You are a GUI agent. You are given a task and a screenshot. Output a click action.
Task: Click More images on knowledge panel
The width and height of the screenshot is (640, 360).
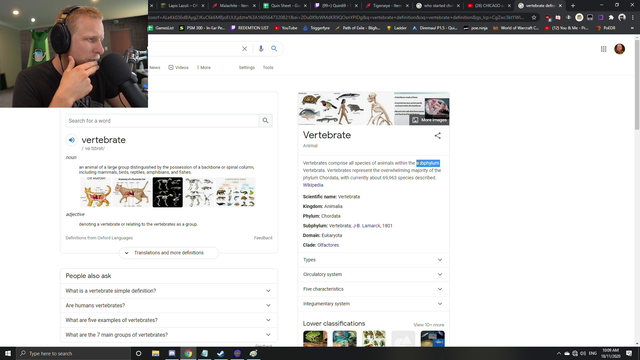point(430,120)
